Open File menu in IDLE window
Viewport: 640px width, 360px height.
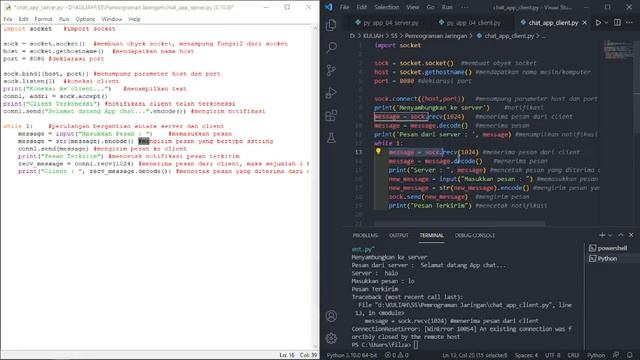tap(8, 19)
